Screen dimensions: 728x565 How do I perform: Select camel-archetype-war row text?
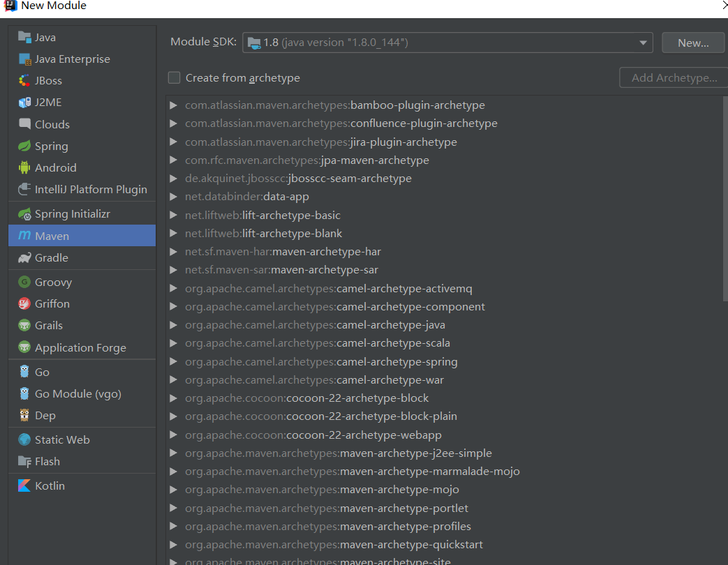[314, 380]
